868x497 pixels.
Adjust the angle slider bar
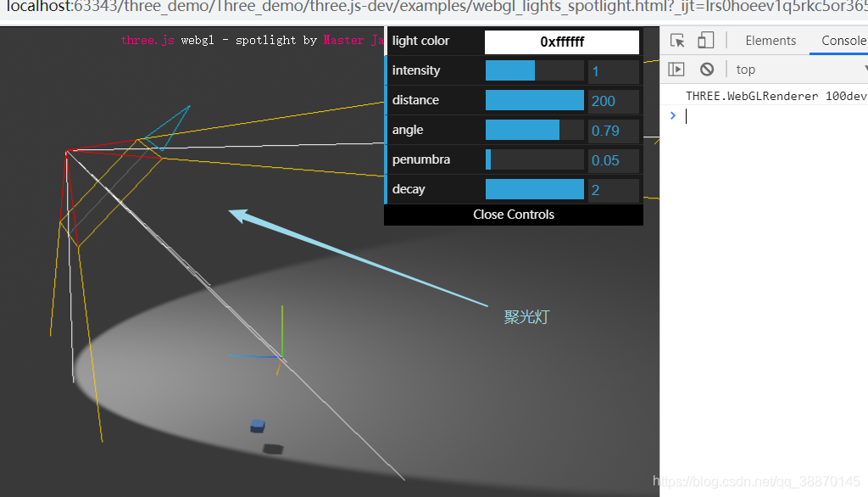[x=534, y=130]
